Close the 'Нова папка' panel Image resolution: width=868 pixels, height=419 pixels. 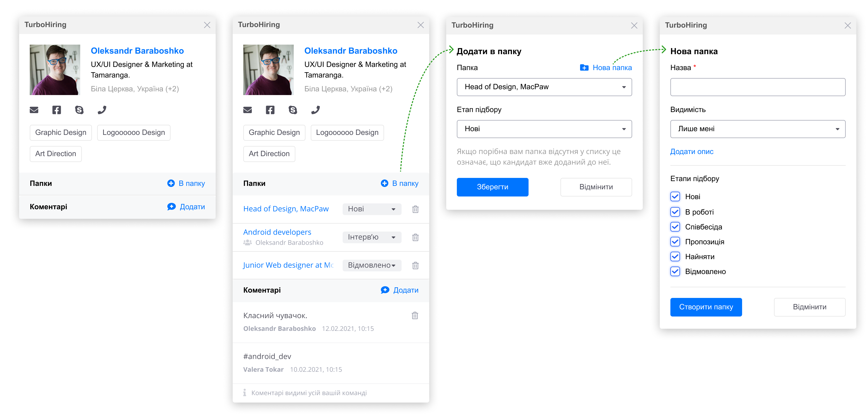[848, 25]
